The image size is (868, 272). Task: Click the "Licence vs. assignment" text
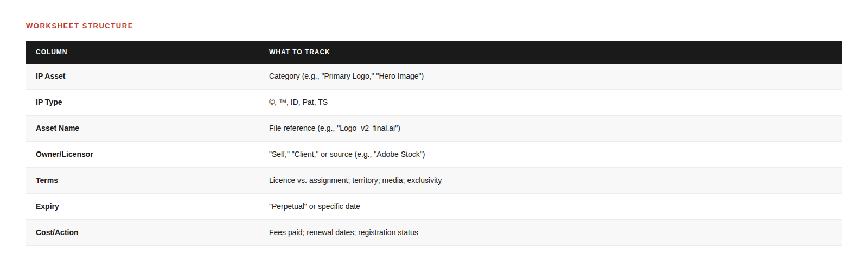(308, 181)
